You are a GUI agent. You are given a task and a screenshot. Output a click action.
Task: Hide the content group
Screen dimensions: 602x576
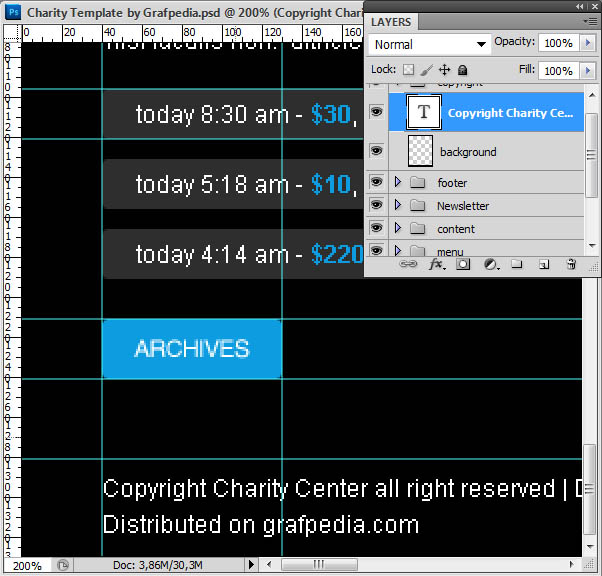(x=376, y=228)
